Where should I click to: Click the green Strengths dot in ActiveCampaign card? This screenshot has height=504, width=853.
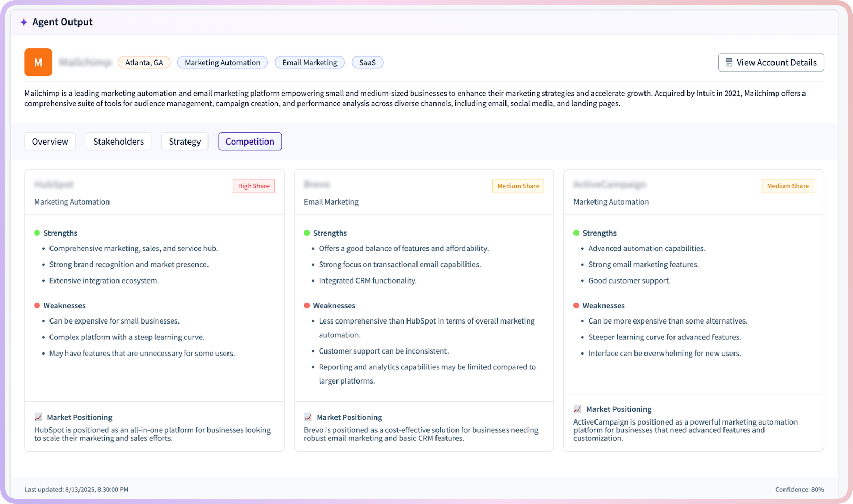tap(577, 233)
